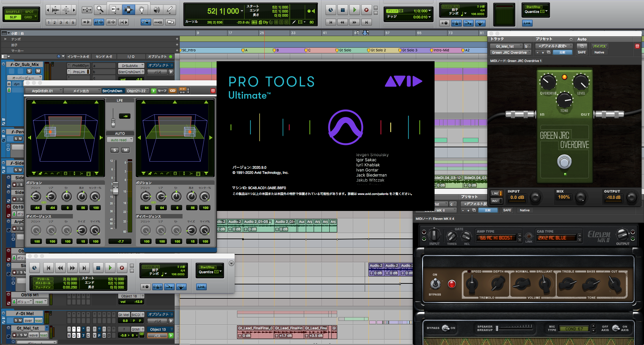Screen dimensions: 644x345
Task: Toggle main toolbar Conductor track button
Action: (480, 23)
